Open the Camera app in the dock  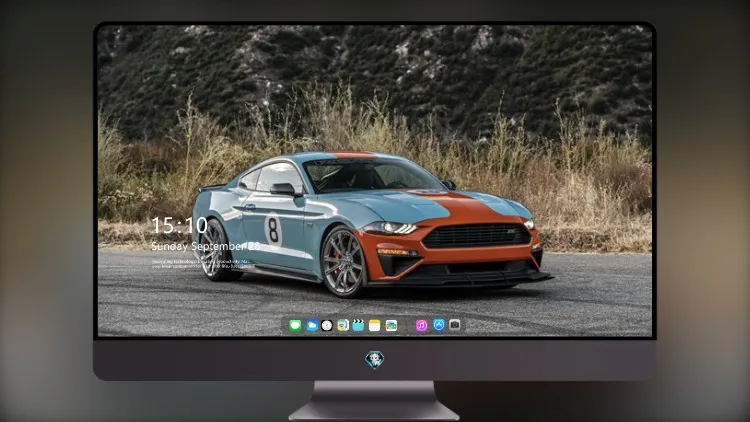[455, 325]
